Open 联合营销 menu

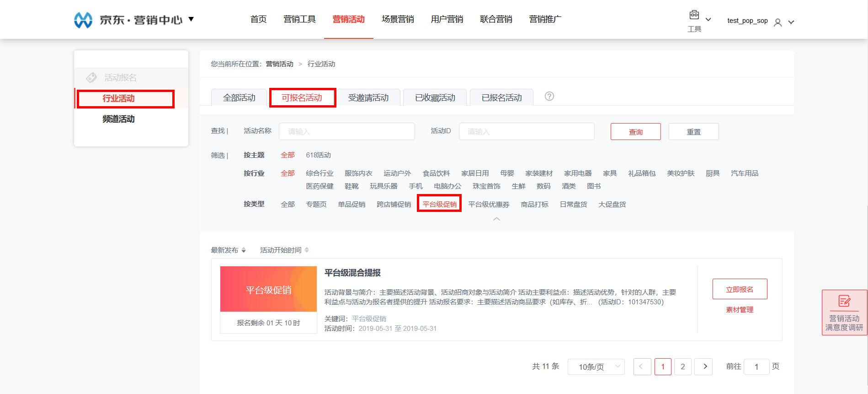click(496, 19)
